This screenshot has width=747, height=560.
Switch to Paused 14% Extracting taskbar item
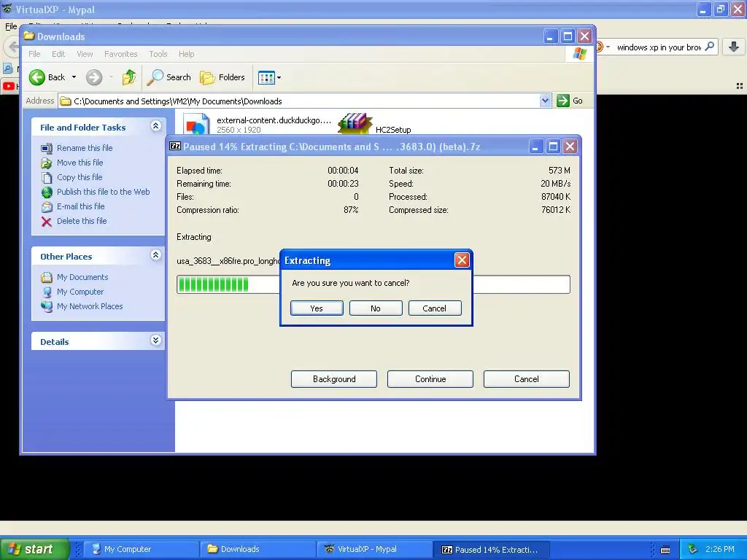(x=491, y=549)
